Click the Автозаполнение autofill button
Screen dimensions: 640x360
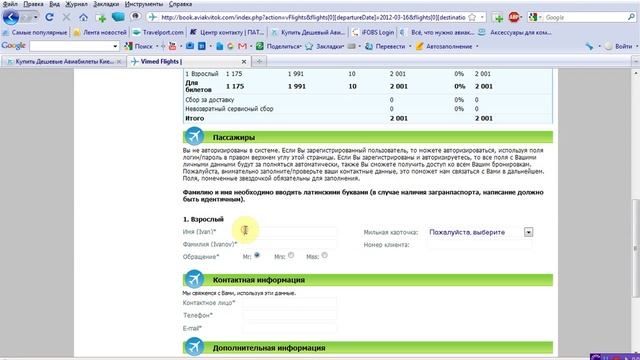[444, 47]
